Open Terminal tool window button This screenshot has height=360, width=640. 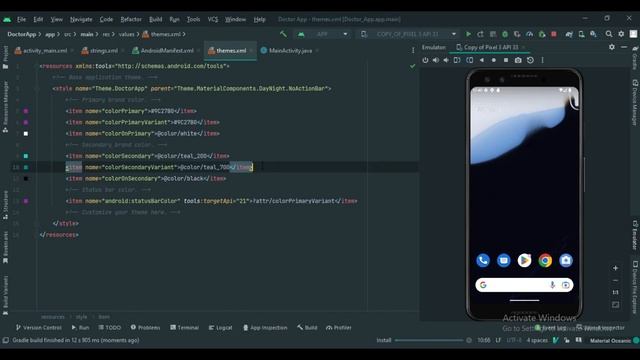click(184, 327)
